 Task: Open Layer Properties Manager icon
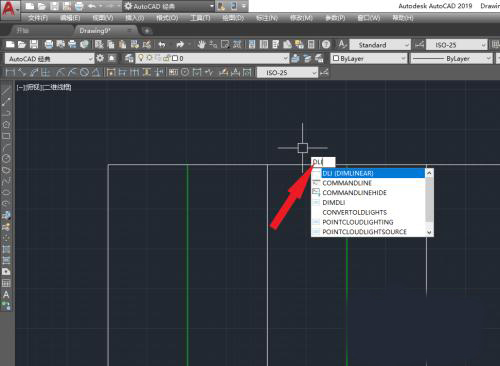129,58
